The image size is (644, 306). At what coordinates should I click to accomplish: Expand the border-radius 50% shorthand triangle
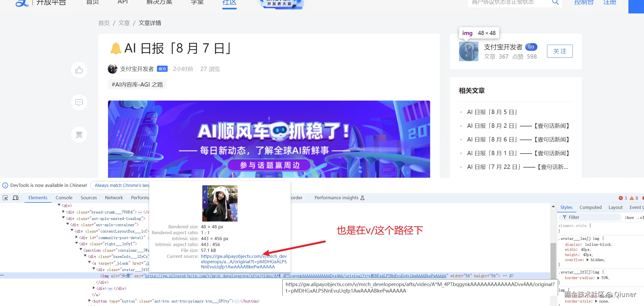click(x=598, y=278)
